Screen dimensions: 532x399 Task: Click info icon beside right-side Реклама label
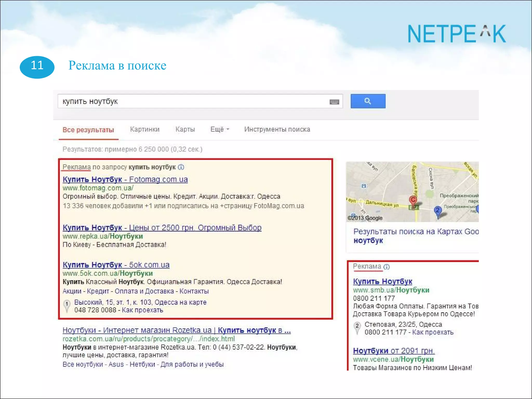click(387, 267)
